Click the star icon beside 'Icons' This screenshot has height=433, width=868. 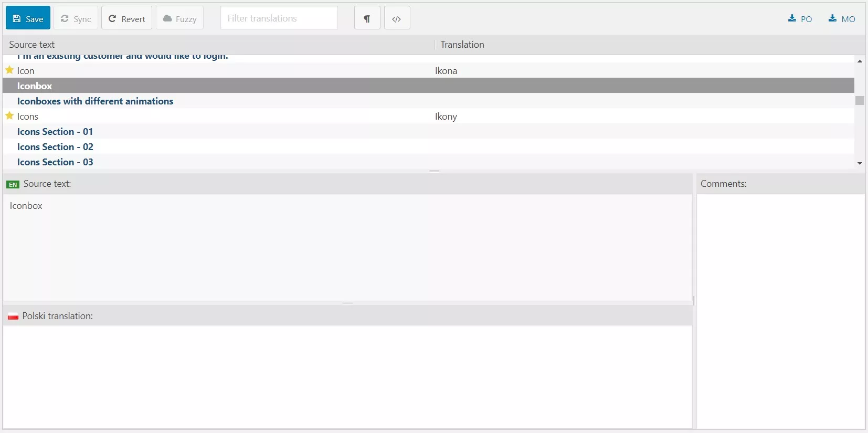click(9, 115)
